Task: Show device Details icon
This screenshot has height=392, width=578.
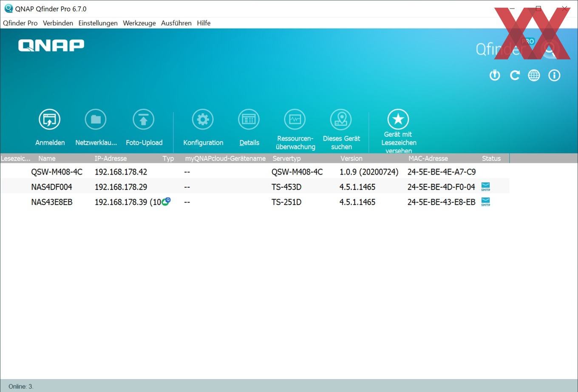Action: click(249, 119)
